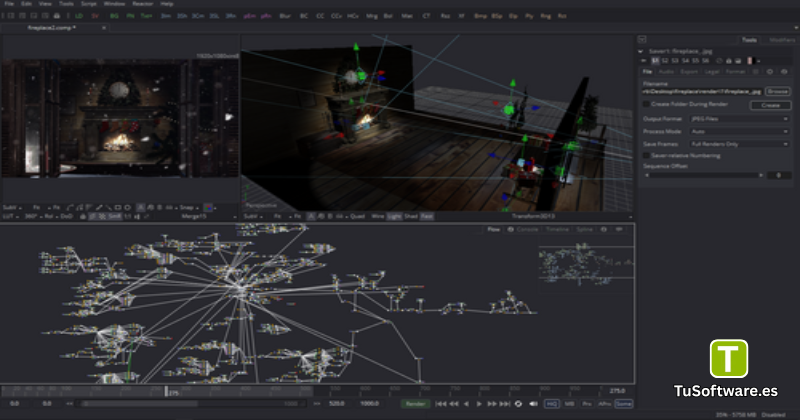Toggle Shad shadows in 3D viewer

pyautogui.click(x=411, y=216)
